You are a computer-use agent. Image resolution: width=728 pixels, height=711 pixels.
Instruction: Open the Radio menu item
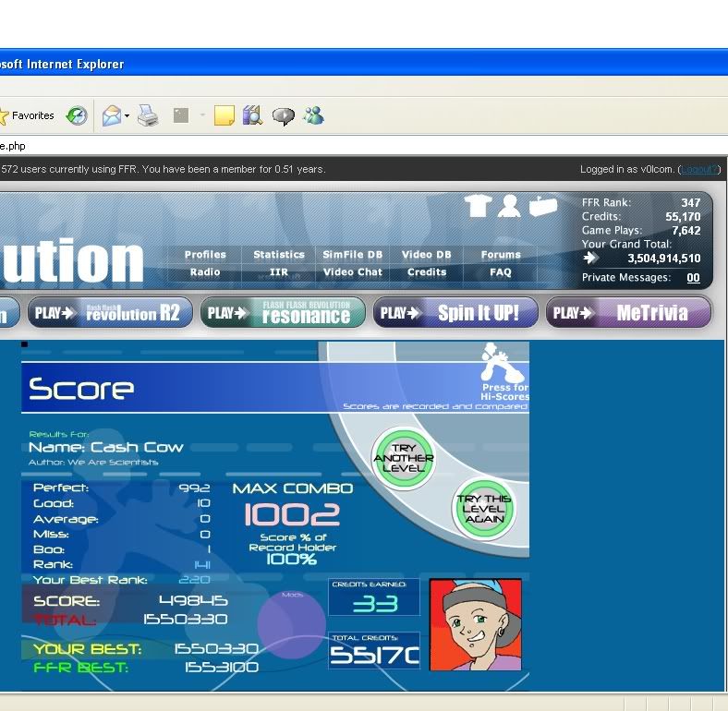pos(205,272)
